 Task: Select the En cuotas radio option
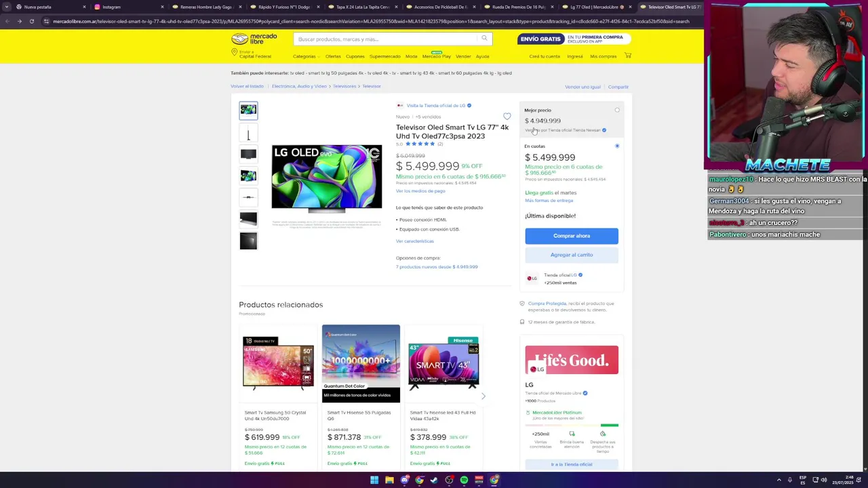tap(617, 146)
